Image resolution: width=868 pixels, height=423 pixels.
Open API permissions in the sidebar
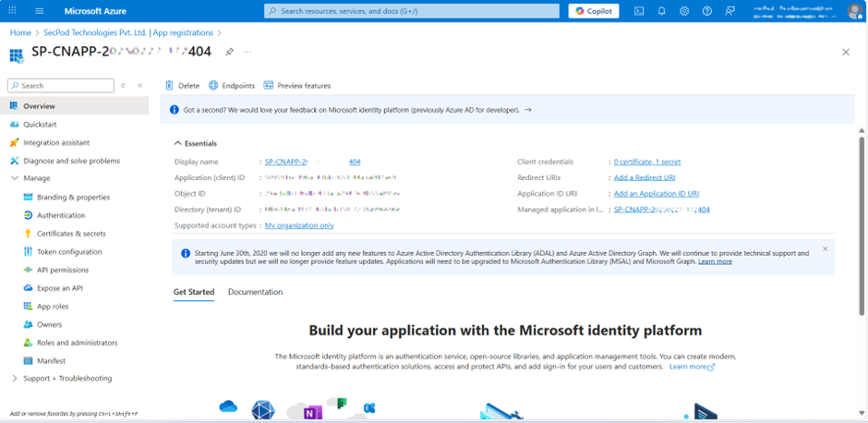(x=63, y=270)
